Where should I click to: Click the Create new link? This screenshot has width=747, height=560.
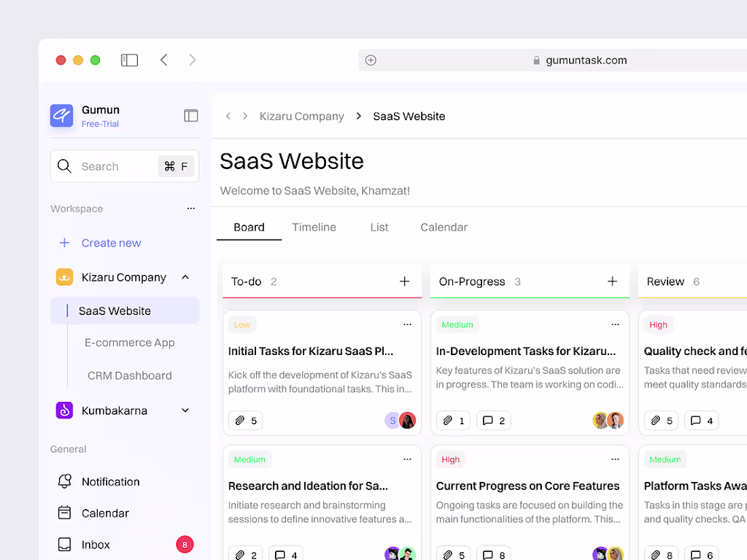coord(111,242)
